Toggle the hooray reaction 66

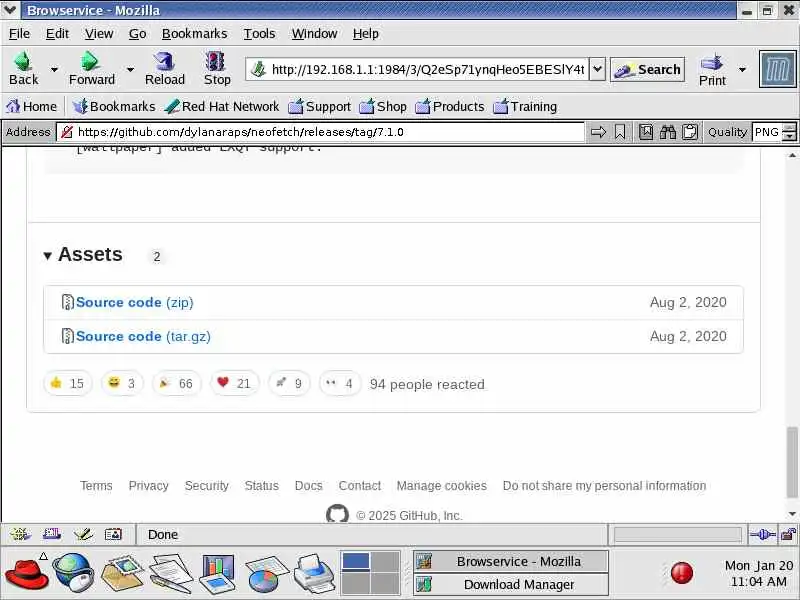[x=177, y=384]
